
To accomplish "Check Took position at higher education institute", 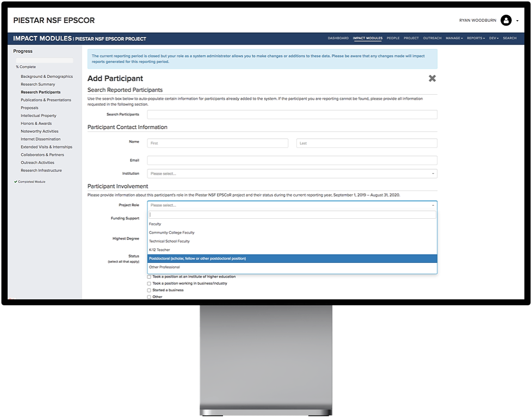I will pos(149,276).
